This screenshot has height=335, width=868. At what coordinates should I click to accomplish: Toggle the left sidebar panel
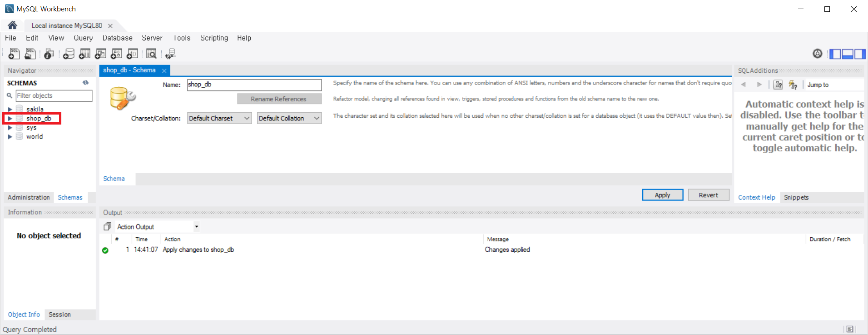coord(835,54)
